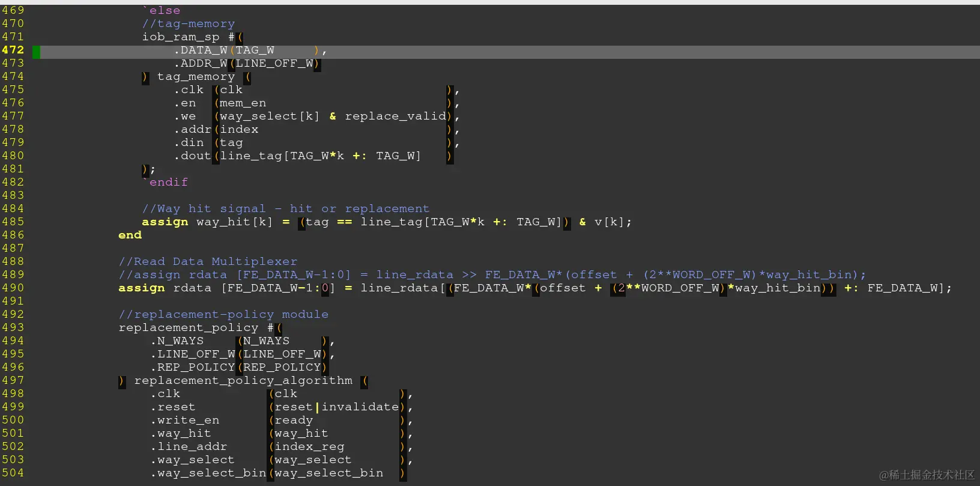Click the .ADDR_W parameter name
Screen dimensions: 980x486
coord(200,63)
